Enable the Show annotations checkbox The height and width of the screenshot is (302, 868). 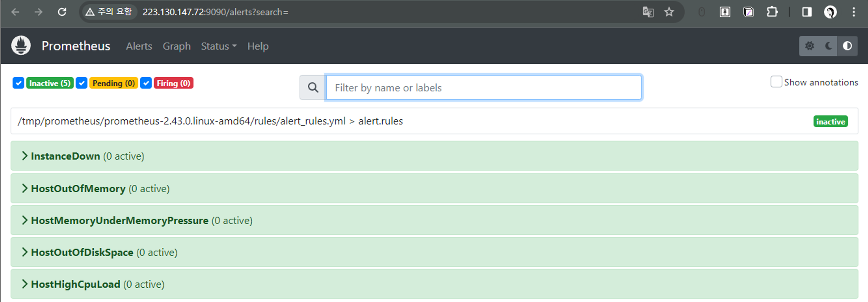[x=776, y=82]
